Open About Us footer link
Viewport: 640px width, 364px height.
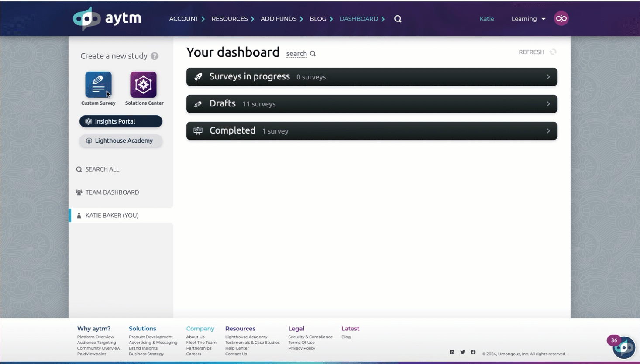pyautogui.click(x=195, y=337)
